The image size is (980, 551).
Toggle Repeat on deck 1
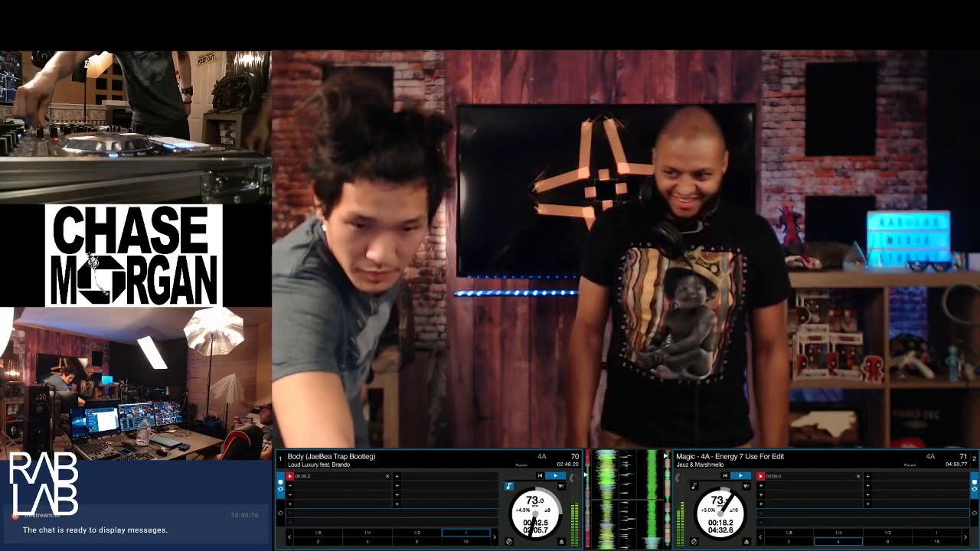tap(521, 465)
